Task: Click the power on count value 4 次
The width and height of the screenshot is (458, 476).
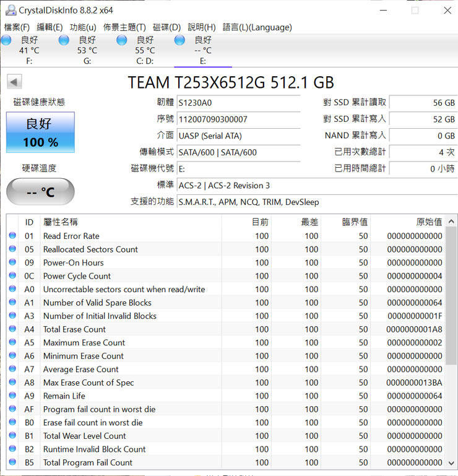Action: pyautogui.click(x=423, y=152)
